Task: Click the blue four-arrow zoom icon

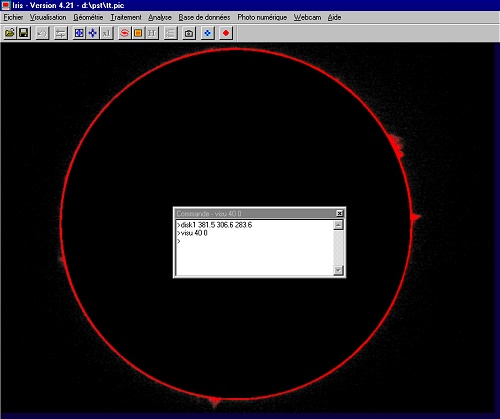Action: [93, 33]
